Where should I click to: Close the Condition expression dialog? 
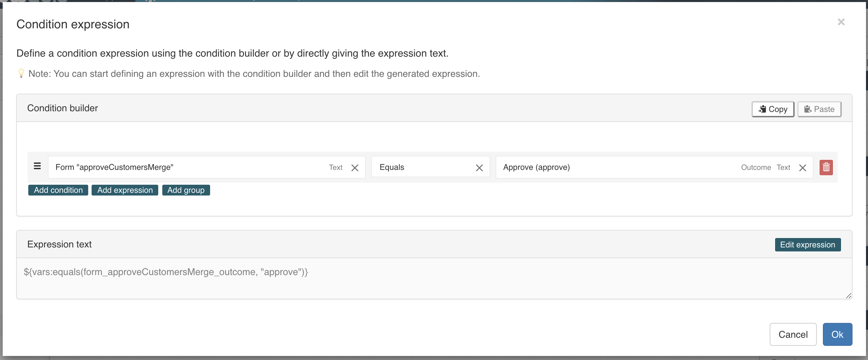[x=841, y=22]
